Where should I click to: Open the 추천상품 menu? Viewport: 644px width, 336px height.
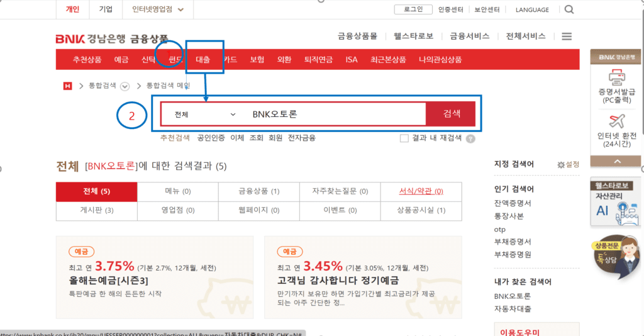pos(87,60)
